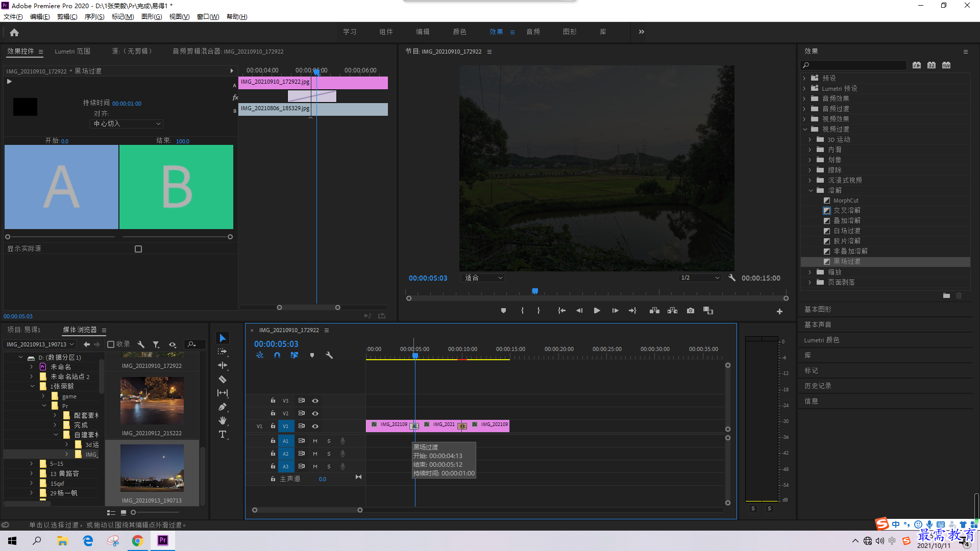Export frame with camera icon
Image resolution: width=980 pixels, height=551 pixels.
691,311
